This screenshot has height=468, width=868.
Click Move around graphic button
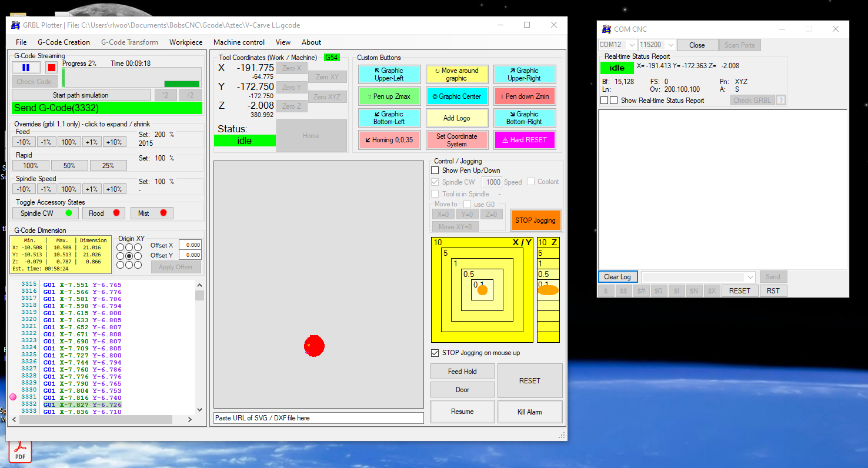point(456,74)
